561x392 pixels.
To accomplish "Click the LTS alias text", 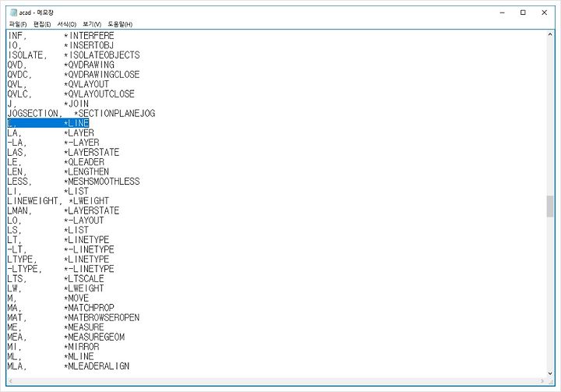I will [16, 278].
